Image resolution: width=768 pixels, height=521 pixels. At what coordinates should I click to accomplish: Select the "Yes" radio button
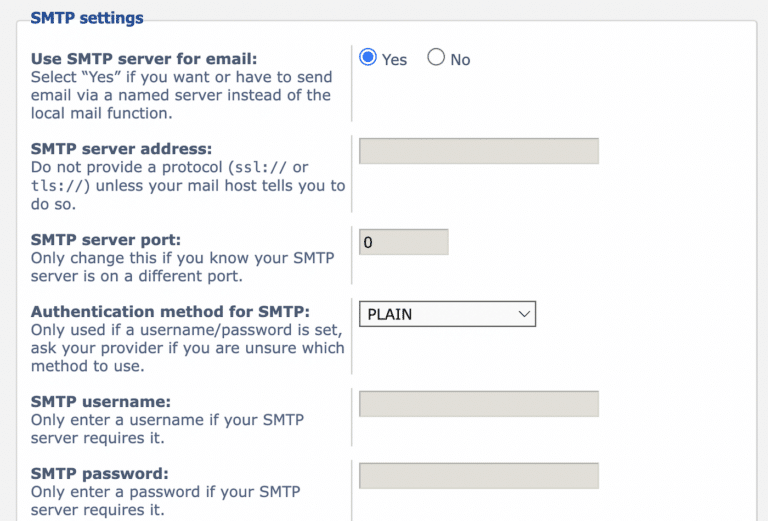pyautogui.click(x=368, y=58)
